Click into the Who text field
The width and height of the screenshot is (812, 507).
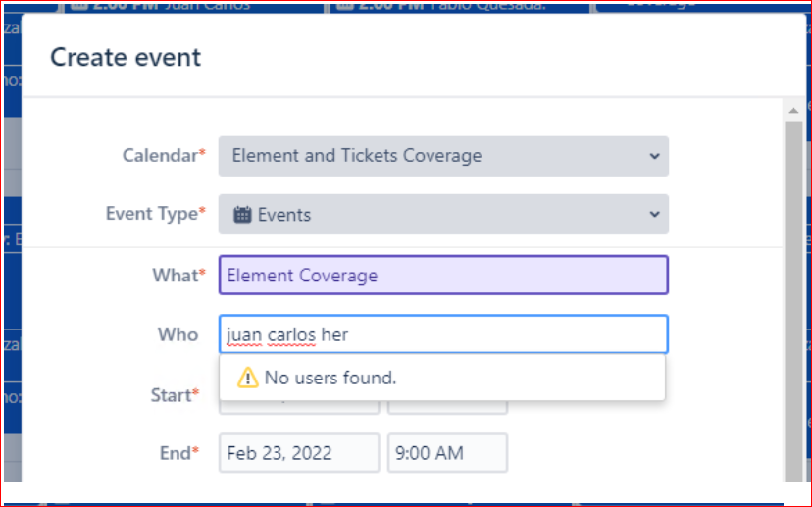(x=443, y=334)
